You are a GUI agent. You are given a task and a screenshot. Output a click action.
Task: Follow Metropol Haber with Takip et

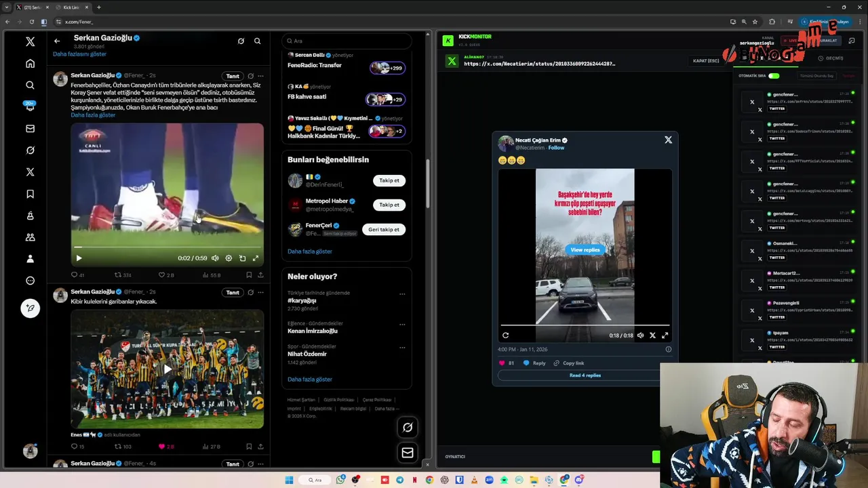coord(389,205)
